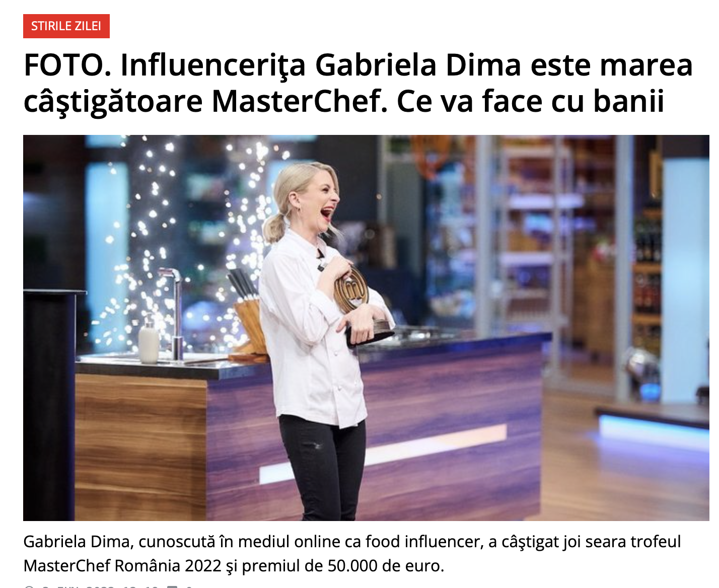719x588 pixels.
Task: Click the article headline about Gabriela Dima
Action: (x=358, y=83)
